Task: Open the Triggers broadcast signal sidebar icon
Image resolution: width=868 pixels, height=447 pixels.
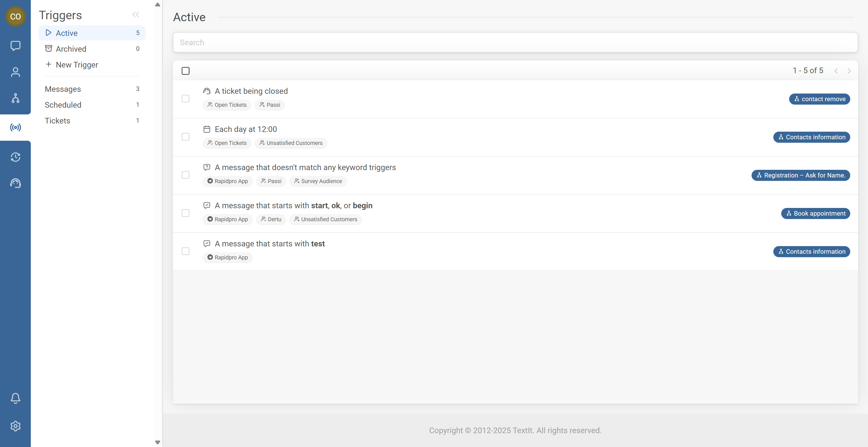Action: click(x=15, y=127)
